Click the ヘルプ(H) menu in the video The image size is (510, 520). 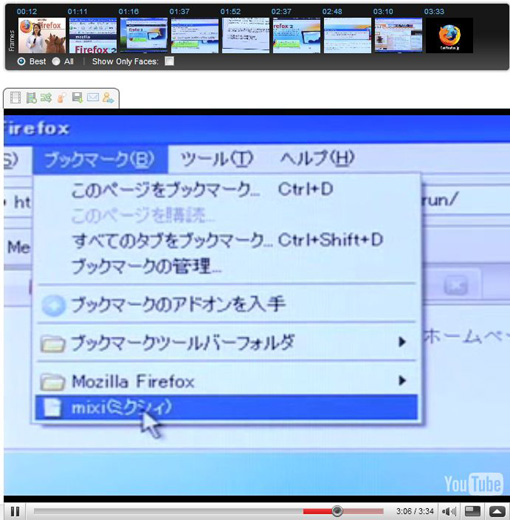[317, 158]
